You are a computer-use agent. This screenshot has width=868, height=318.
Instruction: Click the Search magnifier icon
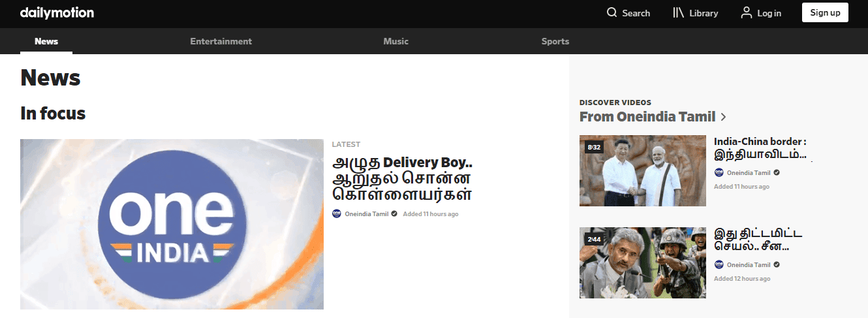pos(612,13)
